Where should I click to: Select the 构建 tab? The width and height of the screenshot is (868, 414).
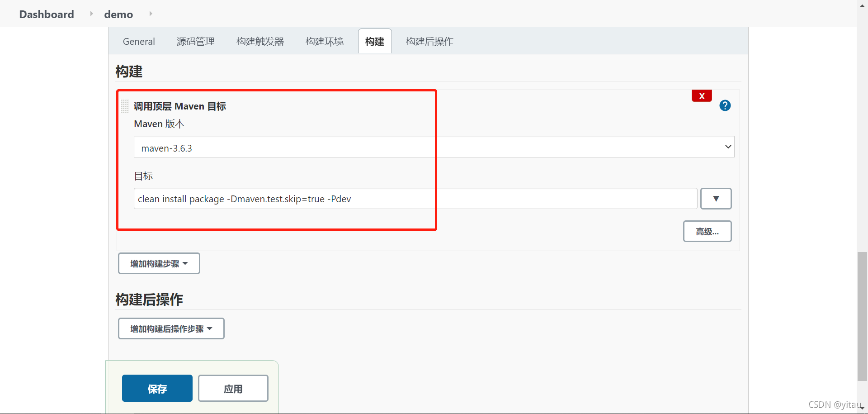coord(375,42)
